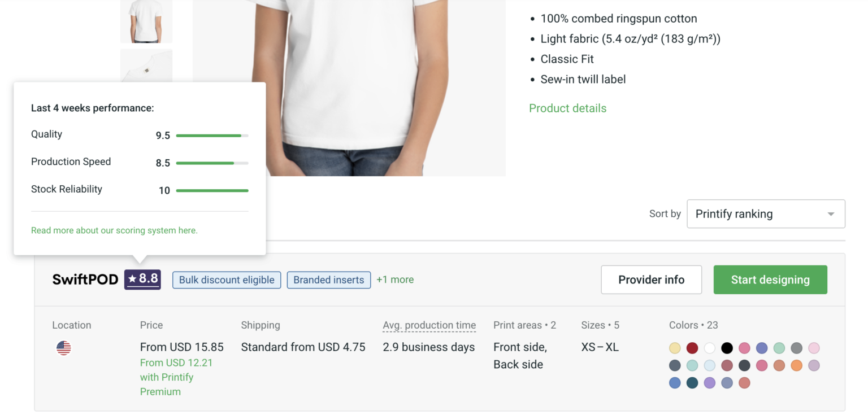868x419 pixels.
Task: Follow the Read more about scoring system link
Action: [114, 230]
